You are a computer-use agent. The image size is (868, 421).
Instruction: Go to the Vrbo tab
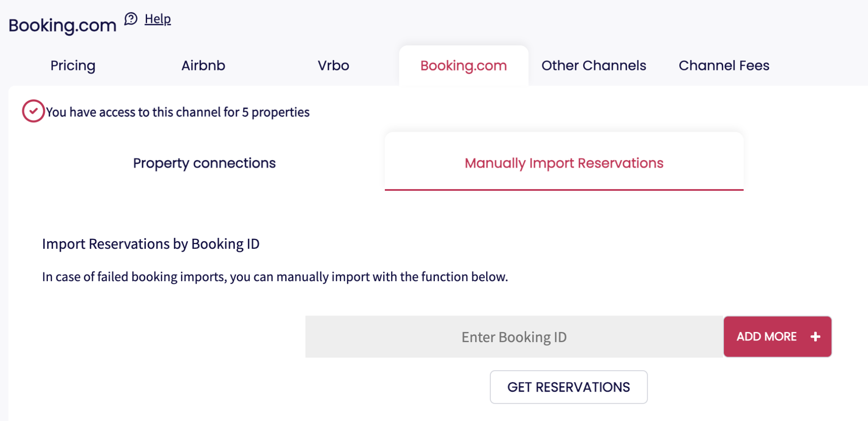tap(333, 66)
